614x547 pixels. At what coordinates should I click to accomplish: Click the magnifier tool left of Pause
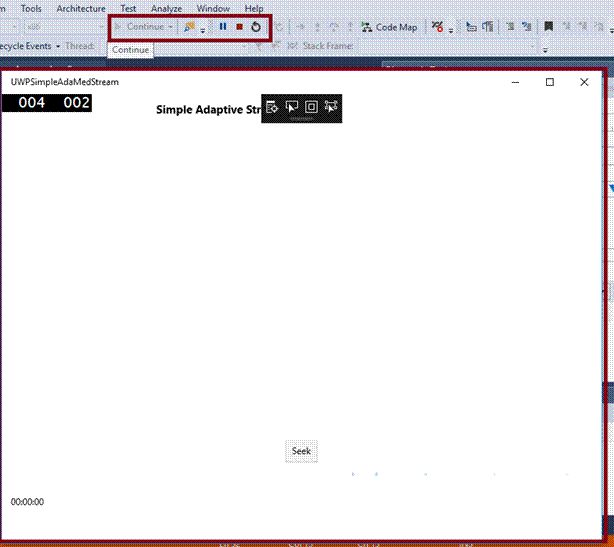pos(190,27)
